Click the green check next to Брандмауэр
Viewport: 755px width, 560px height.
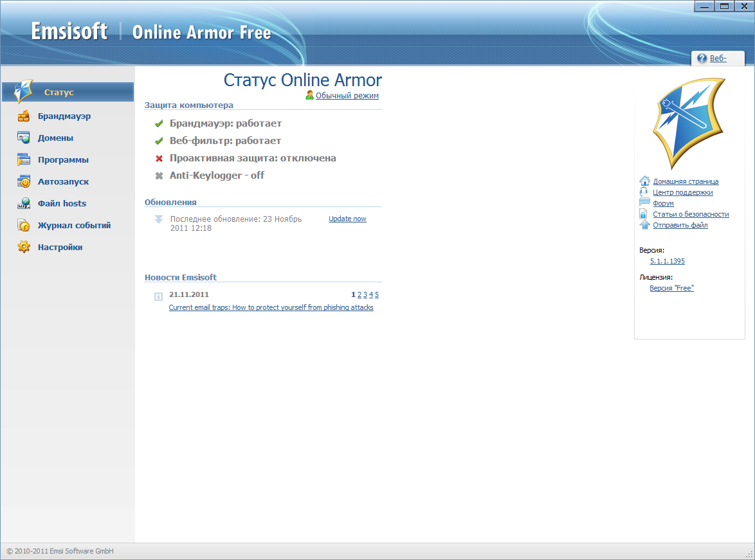(159, 123)
